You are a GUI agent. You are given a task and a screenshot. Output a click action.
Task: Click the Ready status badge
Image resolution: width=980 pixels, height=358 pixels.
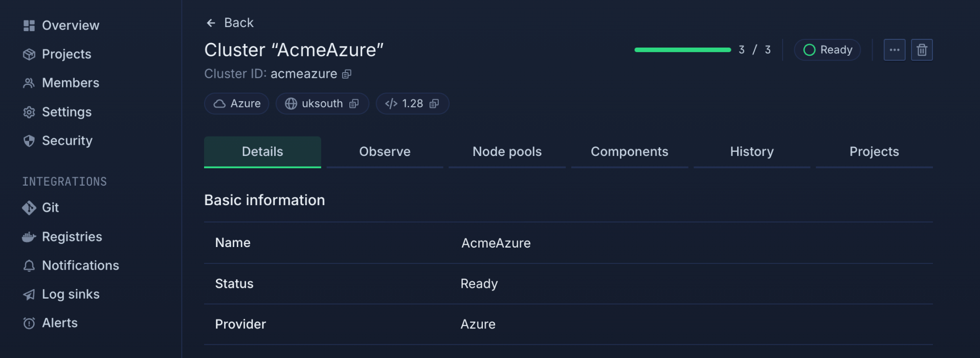pos(827,50)
